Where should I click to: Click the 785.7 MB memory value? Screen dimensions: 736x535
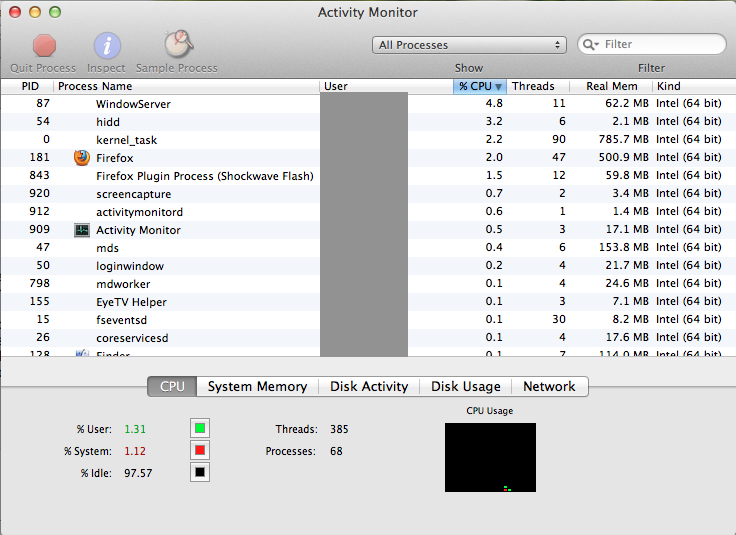pos(623,139)
